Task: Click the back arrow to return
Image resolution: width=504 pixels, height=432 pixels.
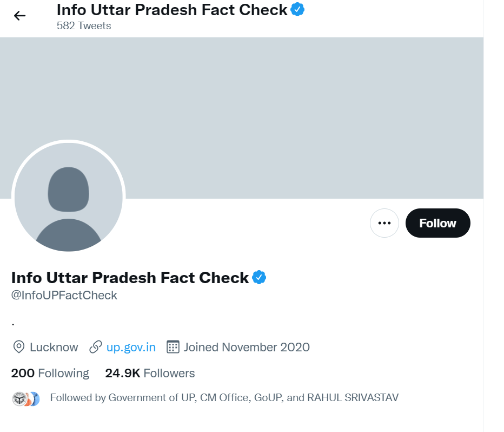Action: point(19,16)
